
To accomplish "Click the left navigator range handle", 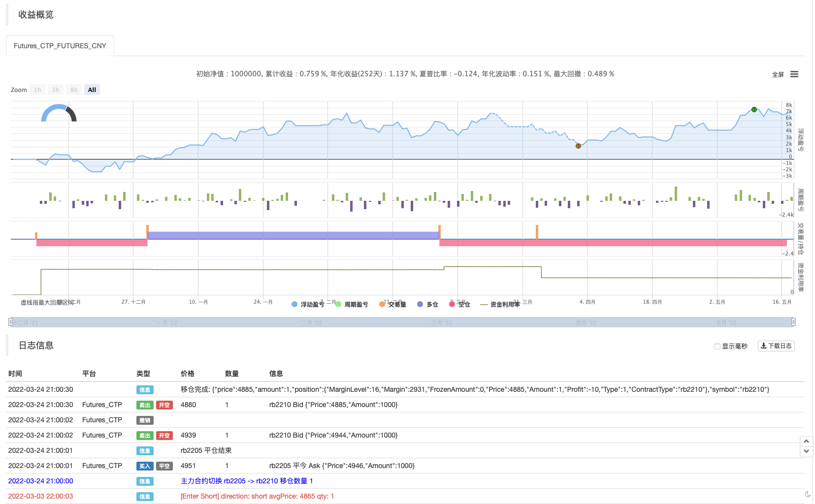I will [10, 322].
